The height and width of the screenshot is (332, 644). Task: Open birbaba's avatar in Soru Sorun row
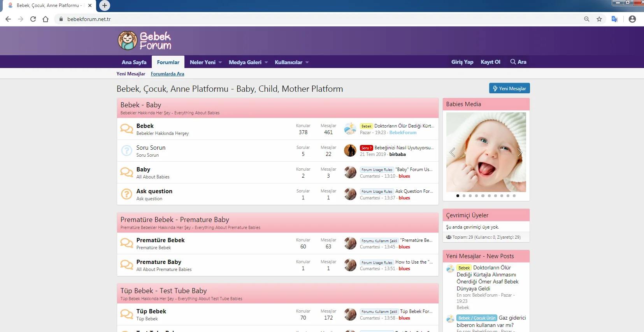350,150
